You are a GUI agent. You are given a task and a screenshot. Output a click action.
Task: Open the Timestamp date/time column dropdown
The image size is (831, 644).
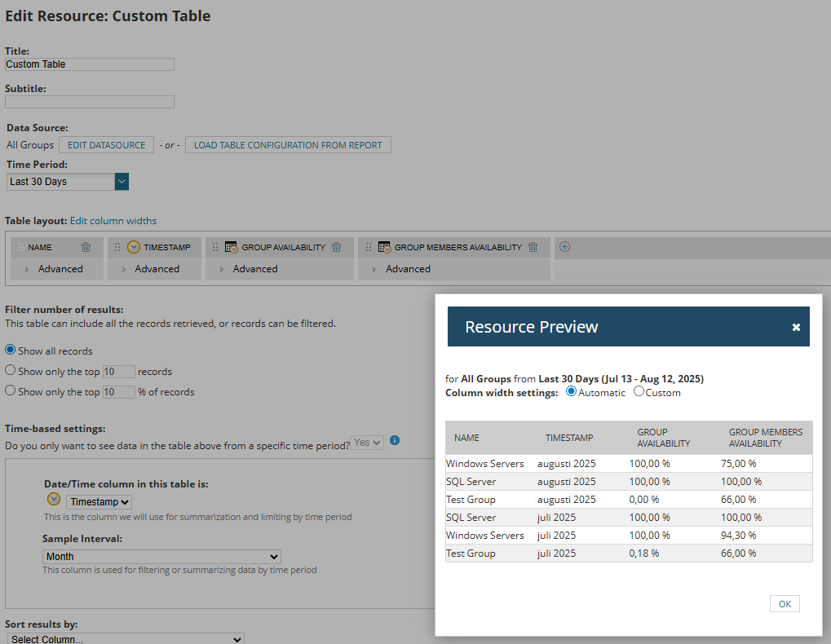99,501
